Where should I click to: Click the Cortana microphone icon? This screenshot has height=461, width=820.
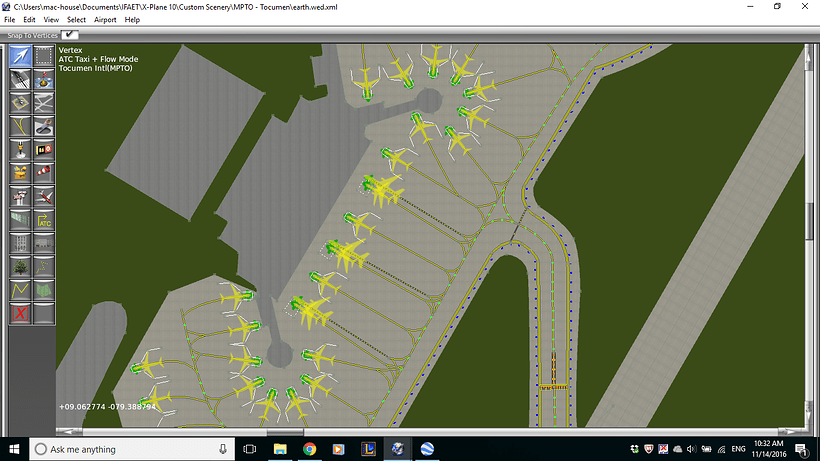click(x=223, y=449)
